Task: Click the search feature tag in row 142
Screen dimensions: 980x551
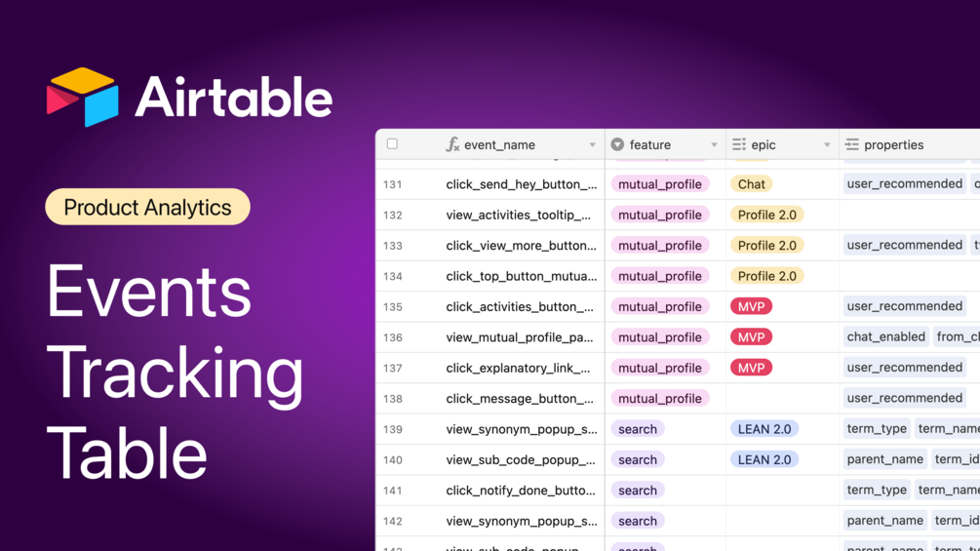Action: coord(638,521)
